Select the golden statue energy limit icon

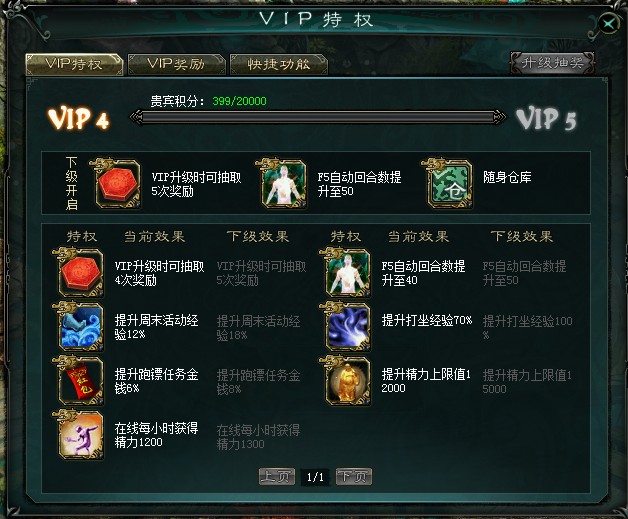pos(346,381)
